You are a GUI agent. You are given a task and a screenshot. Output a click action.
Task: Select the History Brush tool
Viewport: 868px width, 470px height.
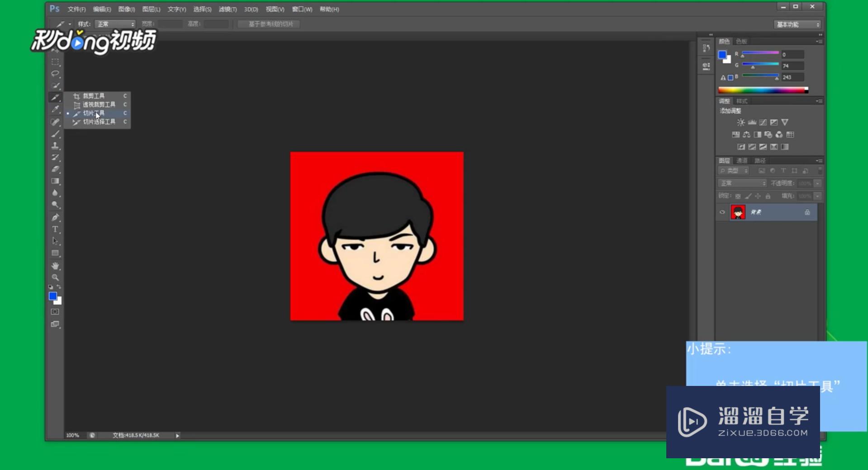[x=55, y=157]
